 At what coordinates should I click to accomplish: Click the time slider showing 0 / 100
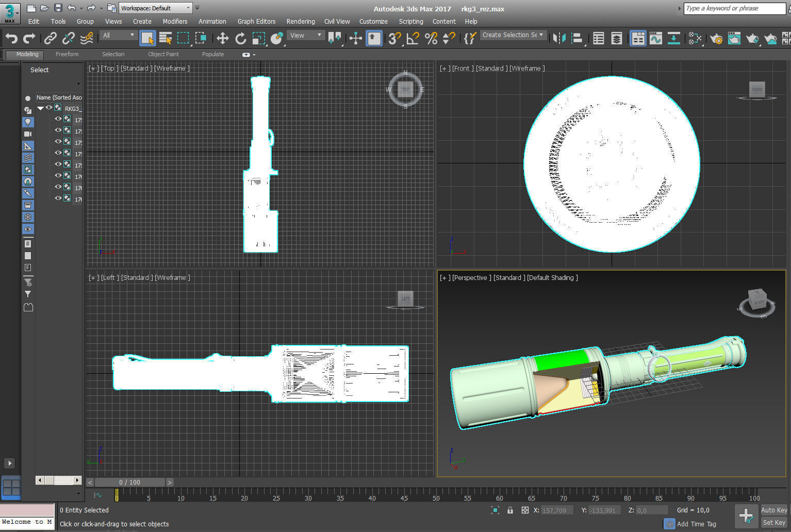[x=130, y=483]
